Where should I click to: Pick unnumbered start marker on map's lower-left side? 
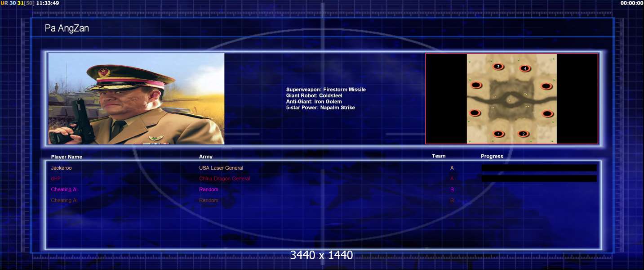click(x=475, y=113)
